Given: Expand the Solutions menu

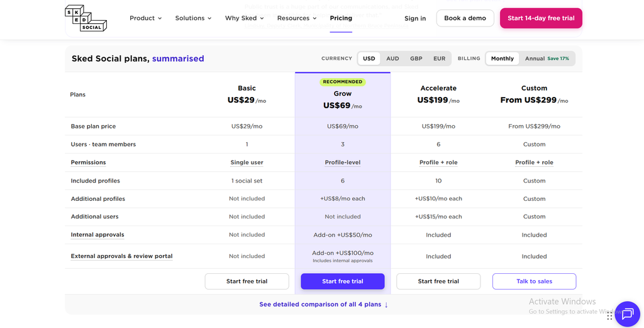Looking at the screenshot, I should (x=193, y=18).
